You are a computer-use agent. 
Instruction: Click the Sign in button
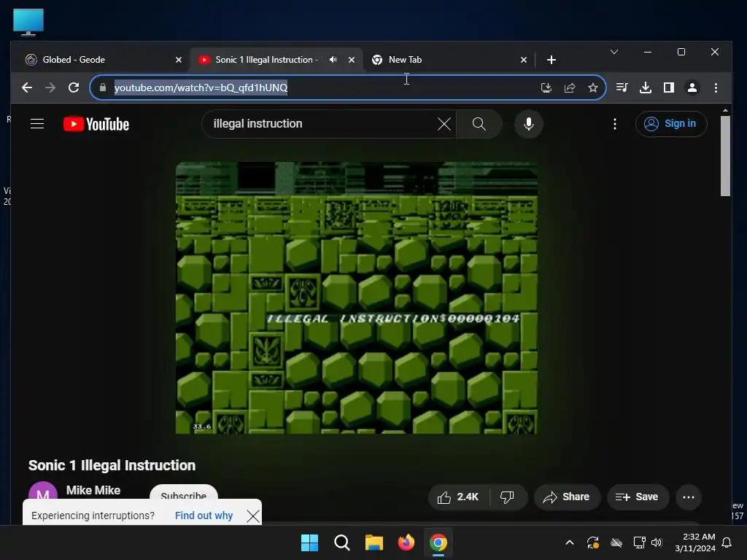click(x=671, y=124)
